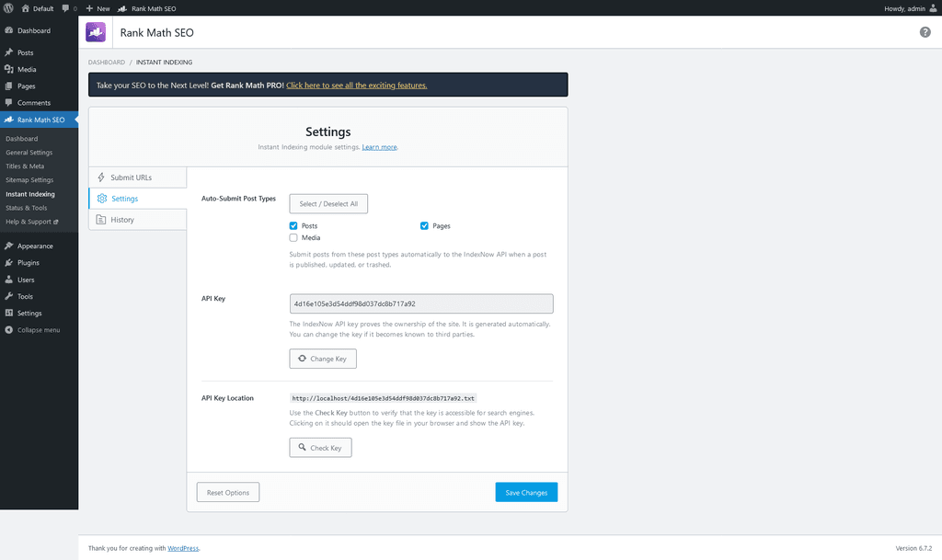Image resolution: width=942 pixels, height=560 pixels.
Task: Open Titles & Meta submenu item
Action: 25,166
